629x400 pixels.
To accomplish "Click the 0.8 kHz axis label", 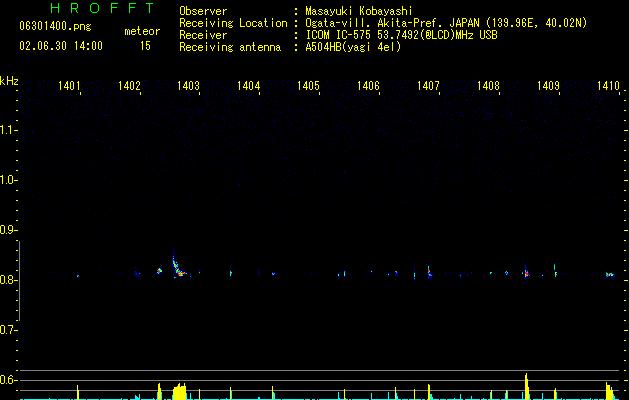I will (x=9, y=280).
